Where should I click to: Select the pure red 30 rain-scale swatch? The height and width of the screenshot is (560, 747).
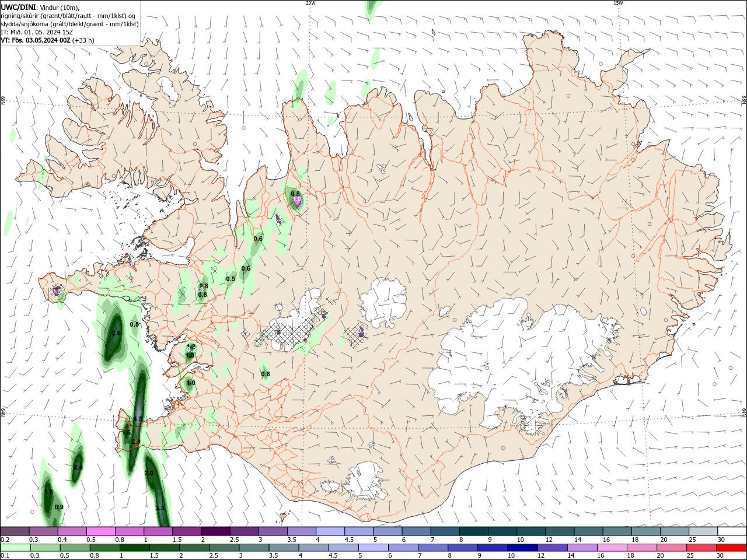click(x=730, y=548)
